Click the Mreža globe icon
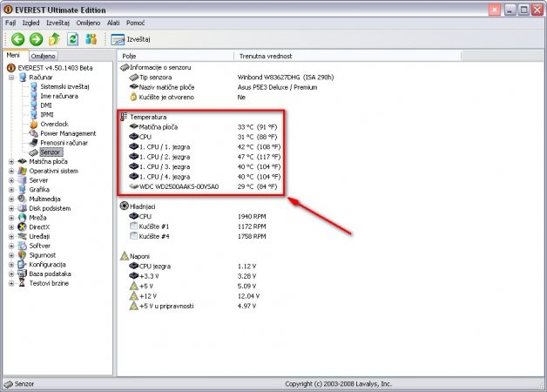 (22, 218)
